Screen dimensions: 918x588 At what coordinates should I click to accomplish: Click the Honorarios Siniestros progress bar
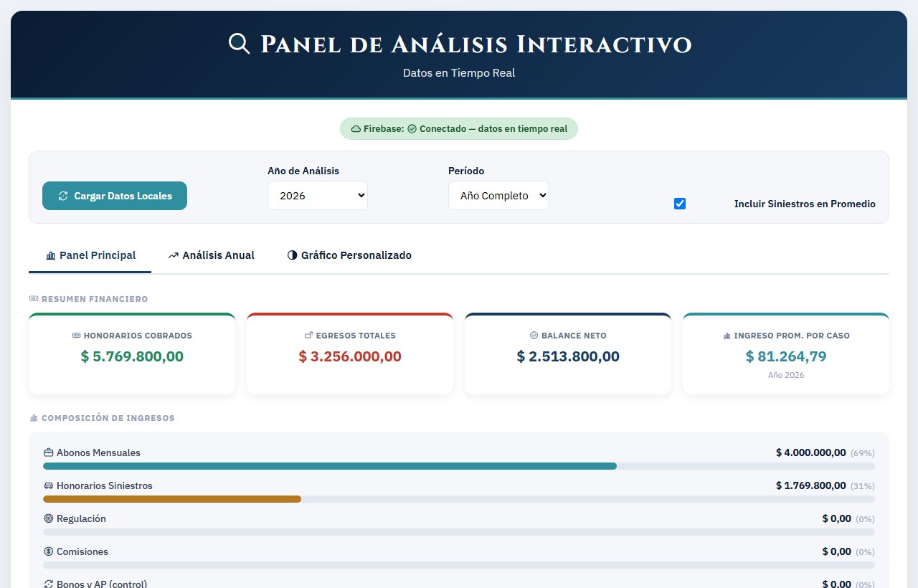coord(459,499)
